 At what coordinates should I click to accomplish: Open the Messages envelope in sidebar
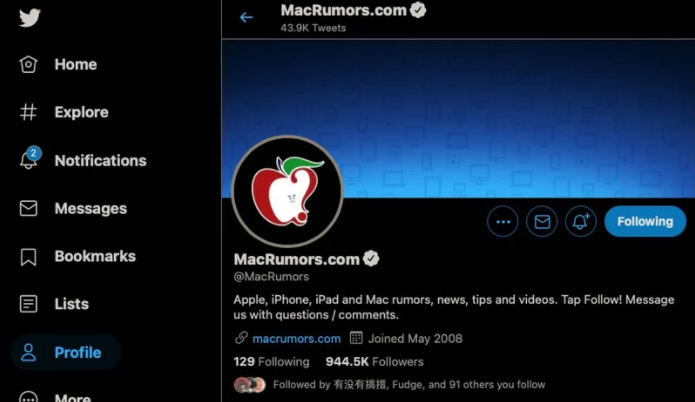tap(28, 208)
